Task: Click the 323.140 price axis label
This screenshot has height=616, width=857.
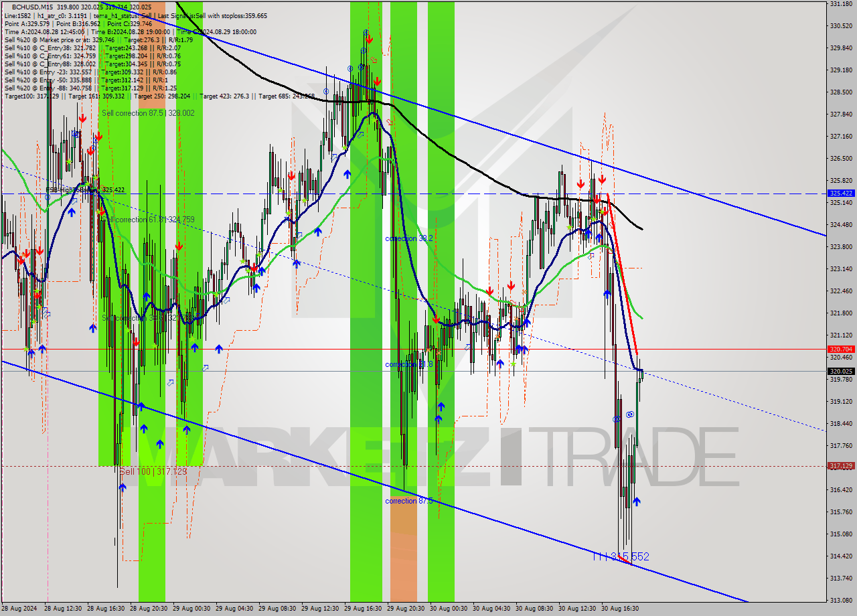Action: coord(841,268)
